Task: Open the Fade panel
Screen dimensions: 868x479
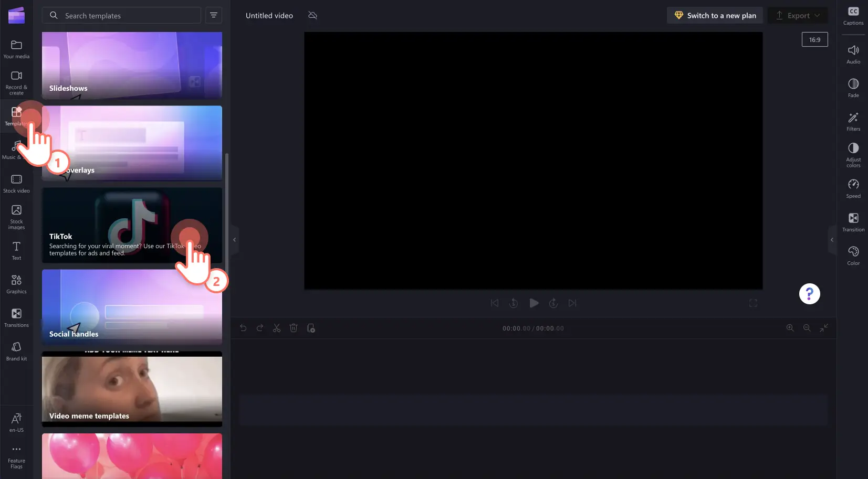Action: point(853,88)
